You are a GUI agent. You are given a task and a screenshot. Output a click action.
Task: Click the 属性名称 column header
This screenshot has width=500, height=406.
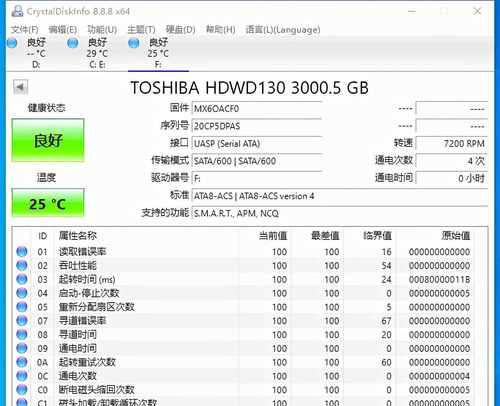pos(78,236)
